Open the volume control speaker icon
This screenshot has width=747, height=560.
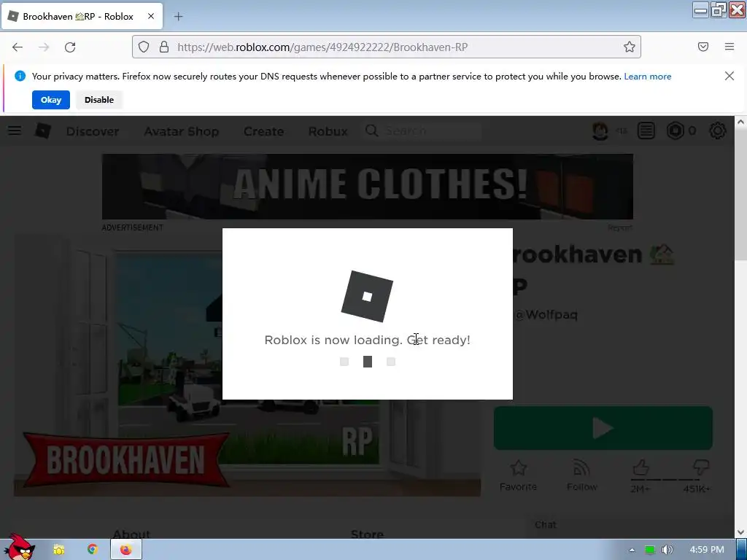667,550
